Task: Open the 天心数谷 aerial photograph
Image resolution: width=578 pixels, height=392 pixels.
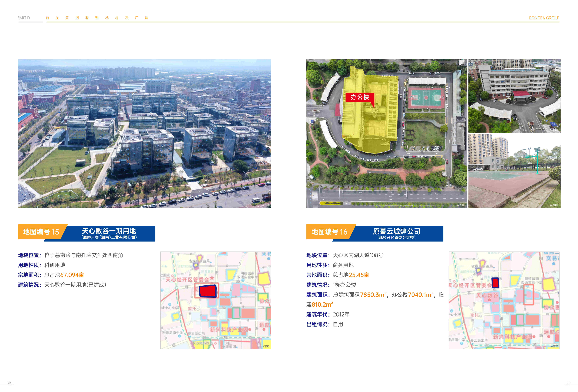Action: 144,133
